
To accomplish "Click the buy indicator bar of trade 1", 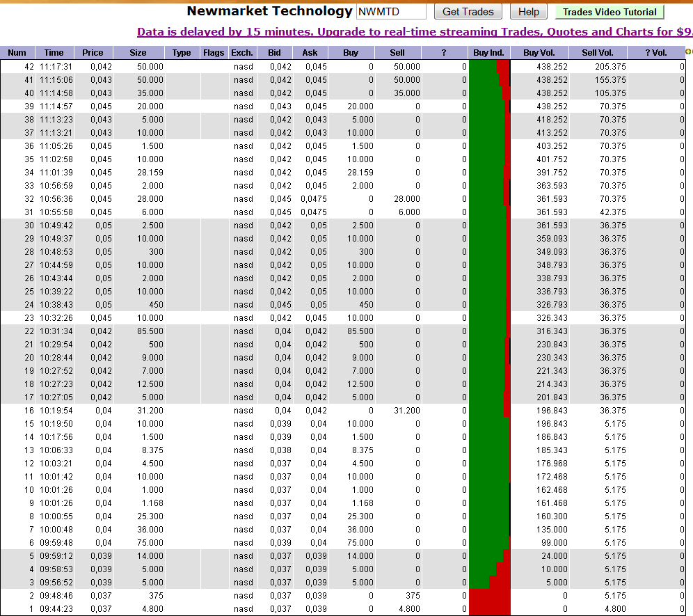I will pos(489,609).
